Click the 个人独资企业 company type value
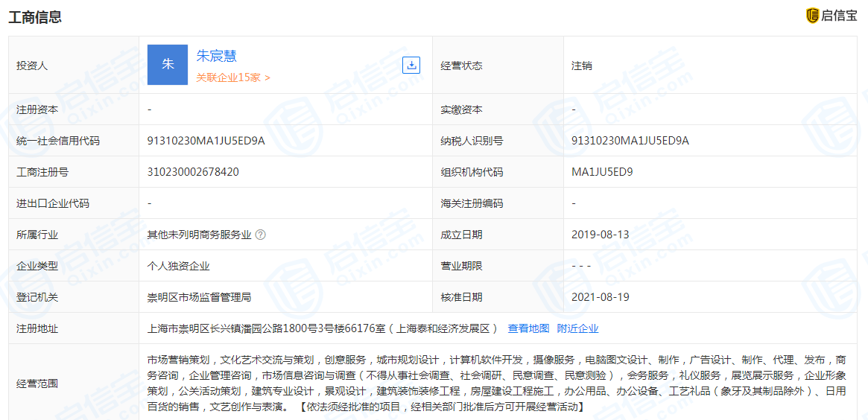The image size is (868, 420). tap(178, 266)
